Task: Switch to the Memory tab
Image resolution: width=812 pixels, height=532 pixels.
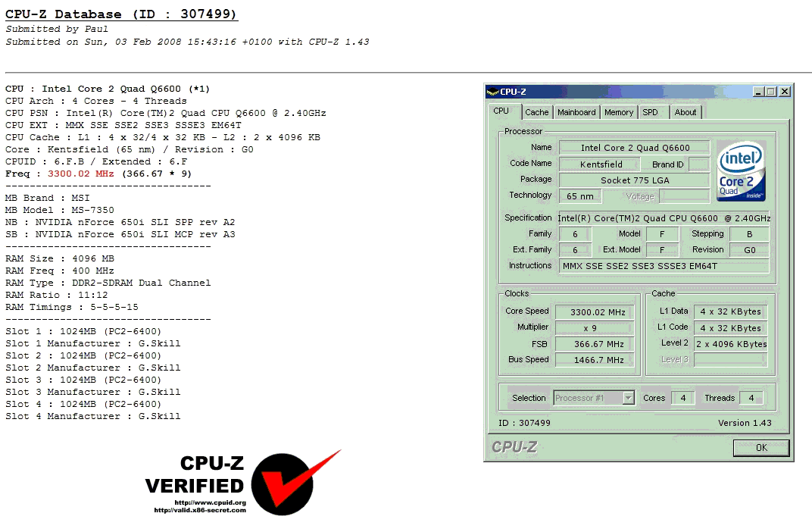Action: pos(619,112)
